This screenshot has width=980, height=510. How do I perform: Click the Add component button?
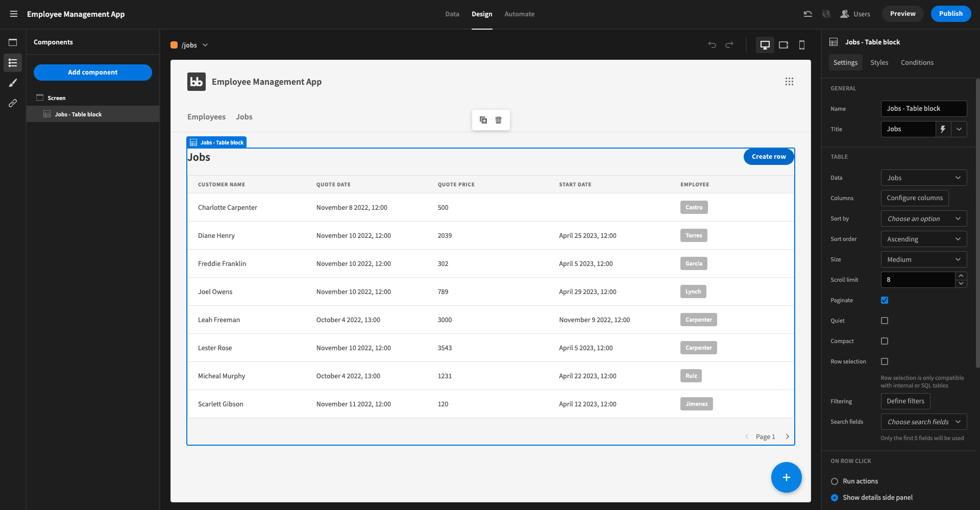pyautogui.click(x=93, y=72)
